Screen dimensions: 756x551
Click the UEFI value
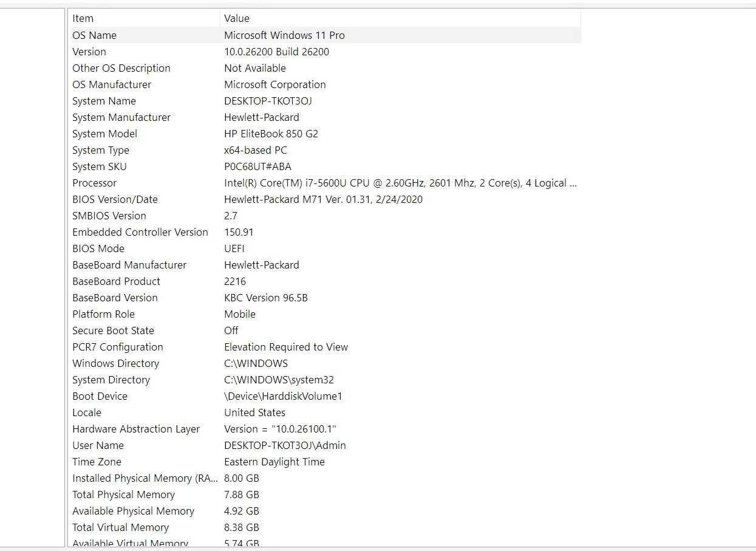coord(234,248)
